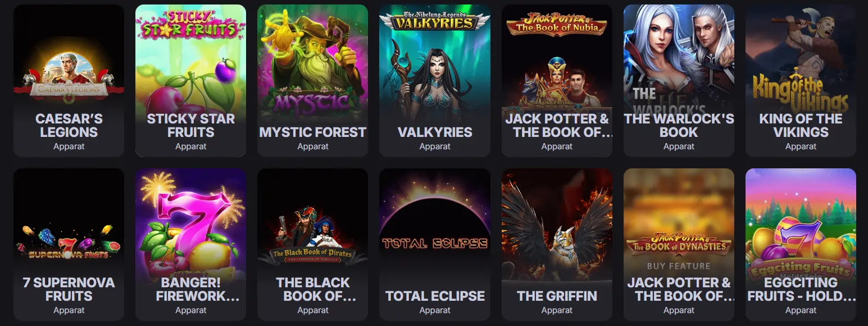Launch Sticky Star Fruits slot
This screenshot has height=326, width=868.
point(190,81)
